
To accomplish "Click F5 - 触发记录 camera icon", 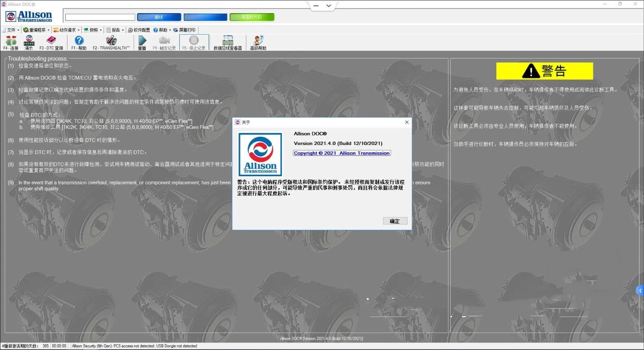I will (x=164, y=42).
